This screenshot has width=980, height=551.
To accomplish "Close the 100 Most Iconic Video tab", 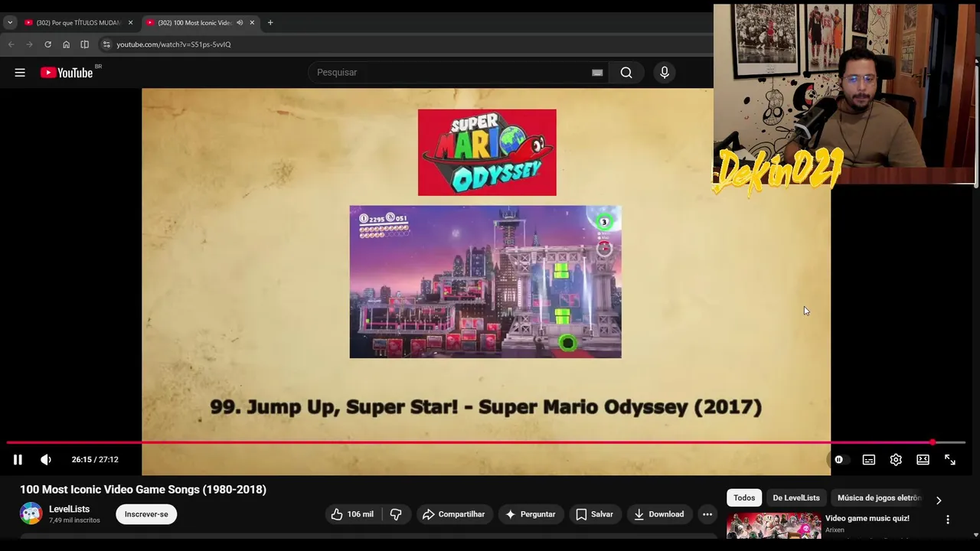I will click(252, 23).
